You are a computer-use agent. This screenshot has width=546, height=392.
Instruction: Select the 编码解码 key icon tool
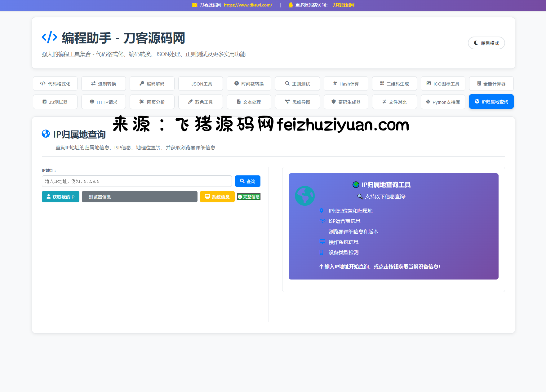pos(152,84)
